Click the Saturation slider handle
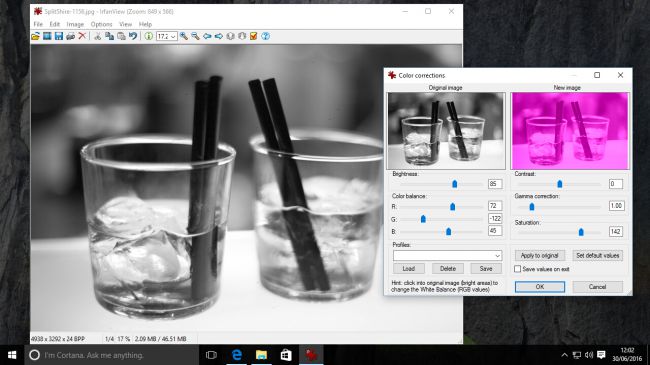 (581, 232)
